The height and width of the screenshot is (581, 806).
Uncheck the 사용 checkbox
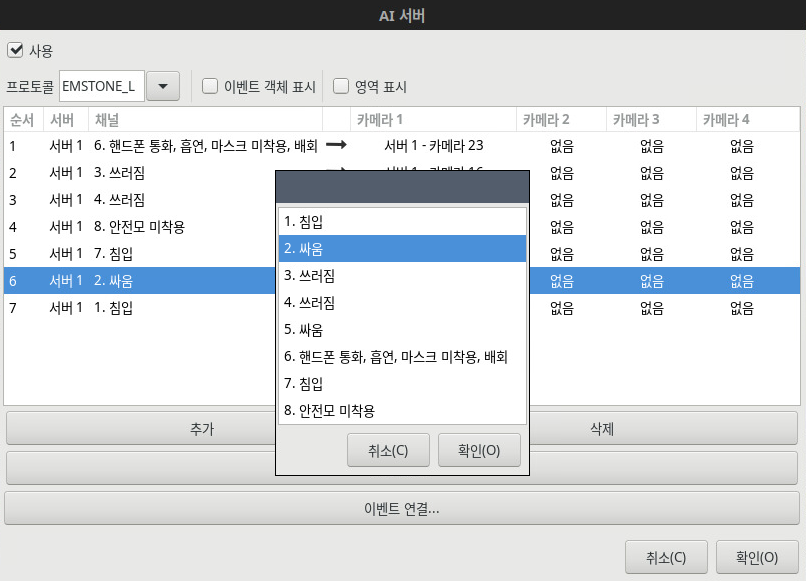coord(15,50)
